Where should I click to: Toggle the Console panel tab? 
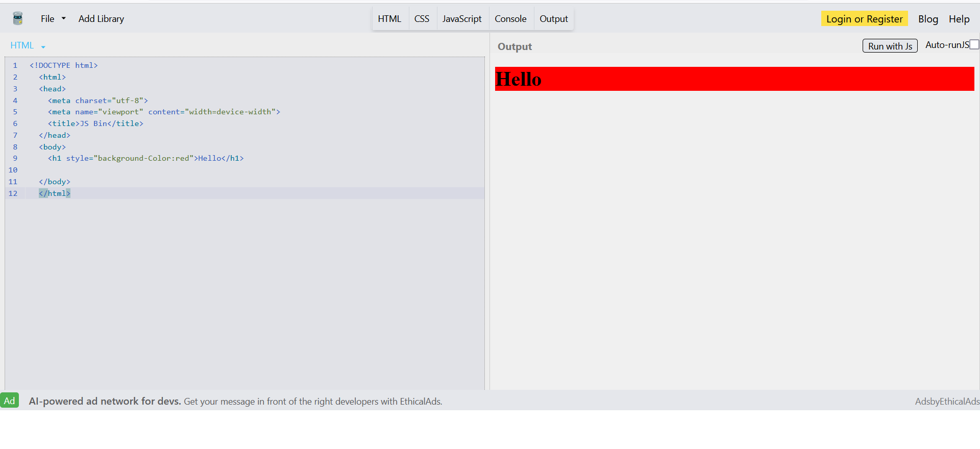click(510, 19)
